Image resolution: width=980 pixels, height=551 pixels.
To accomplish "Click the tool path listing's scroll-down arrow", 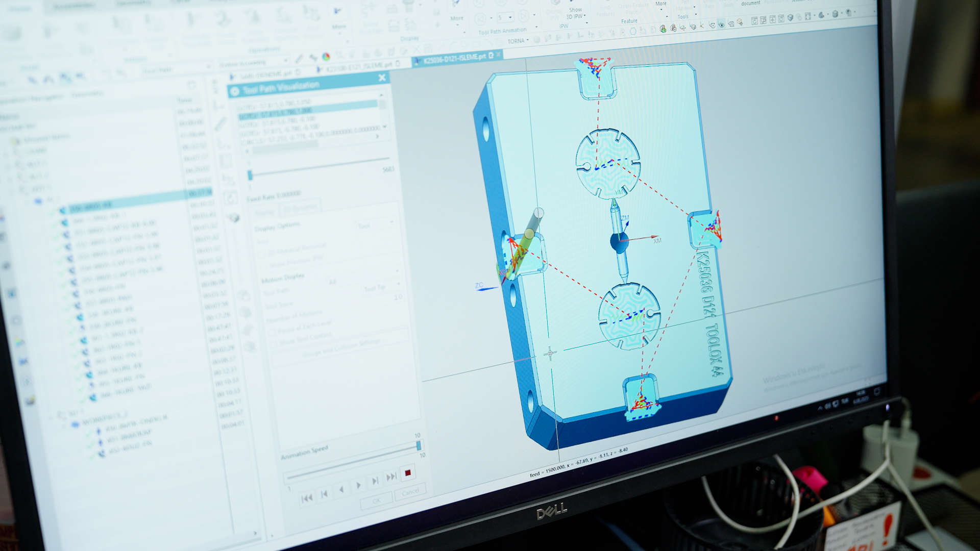I will coord(385,127).
